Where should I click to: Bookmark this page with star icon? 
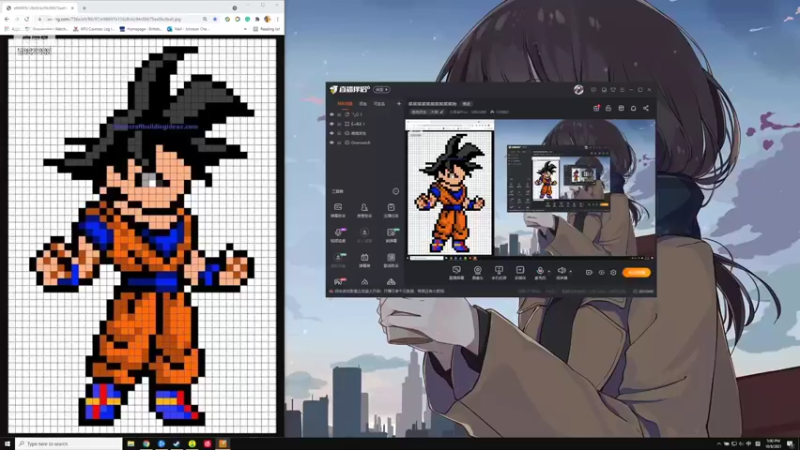coord(215,19)
